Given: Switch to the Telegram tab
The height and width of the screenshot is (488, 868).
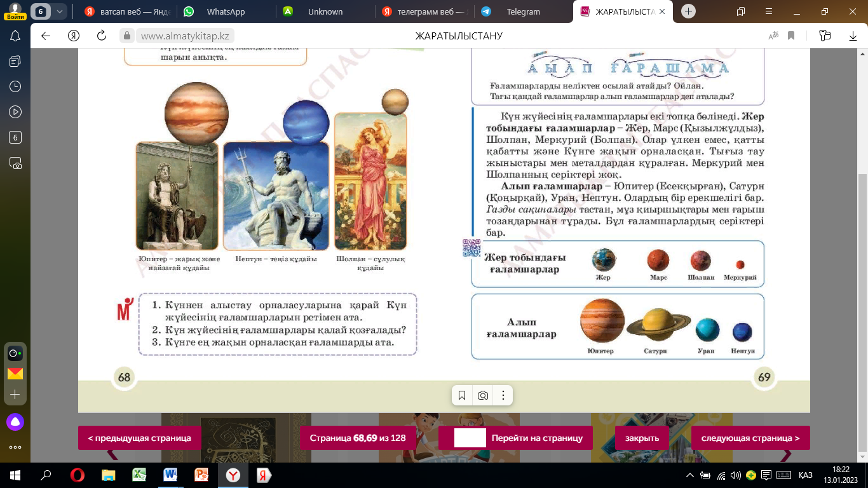Looking at the screenshot, I should tap(524, 11).
